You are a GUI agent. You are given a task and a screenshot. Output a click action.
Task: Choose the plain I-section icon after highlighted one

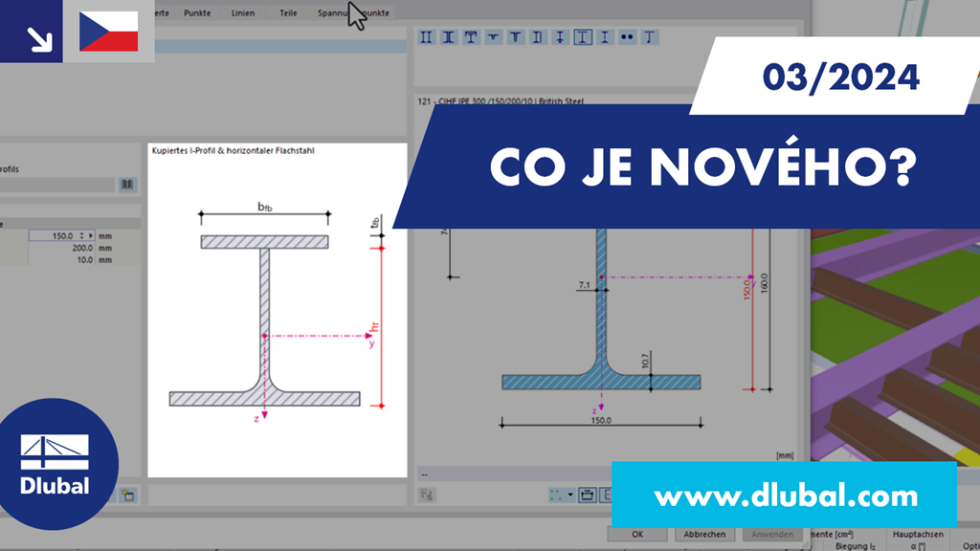605,37
